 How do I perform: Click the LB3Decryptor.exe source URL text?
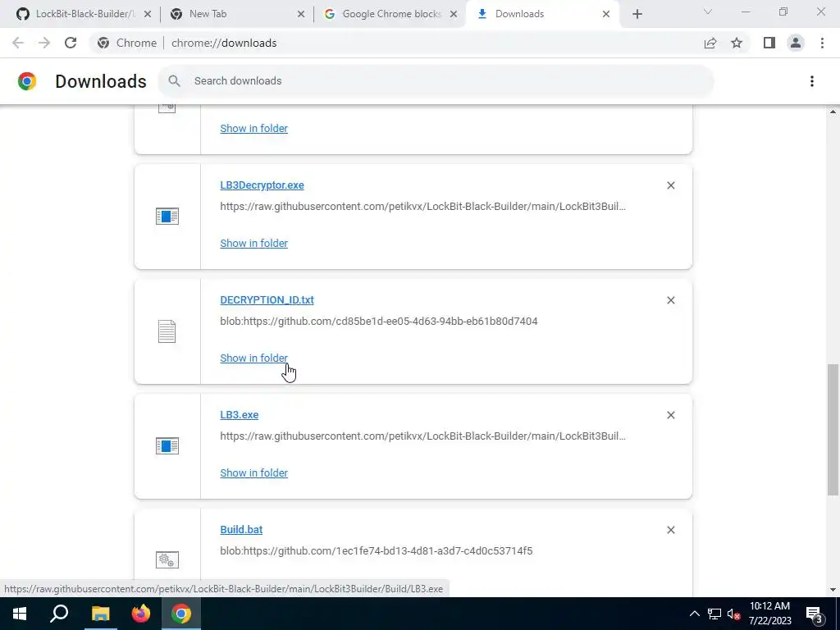(x=422, y=206)
